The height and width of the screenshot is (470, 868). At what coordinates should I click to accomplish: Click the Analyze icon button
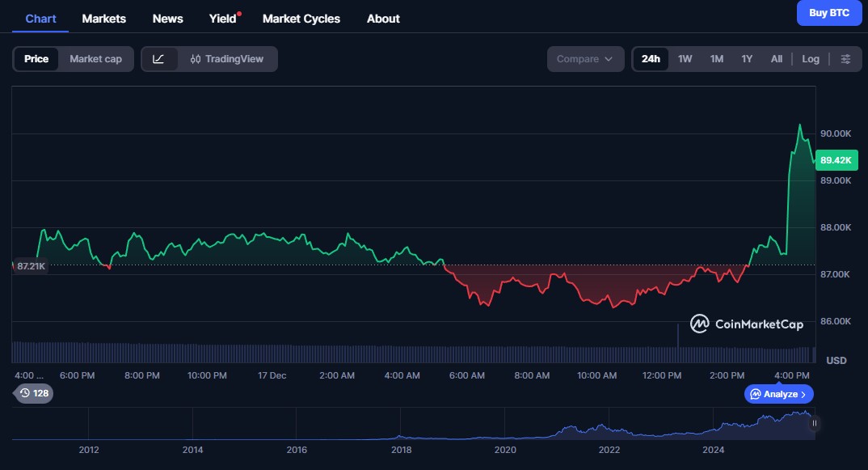pos(778,394)
